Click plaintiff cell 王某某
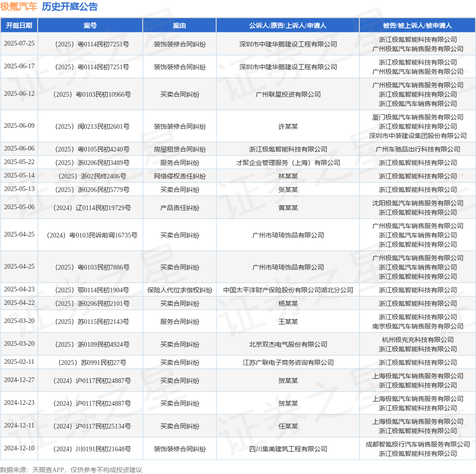Image resolution: width=476 pixels, height=474 pixels. click(x=288, y=322)
